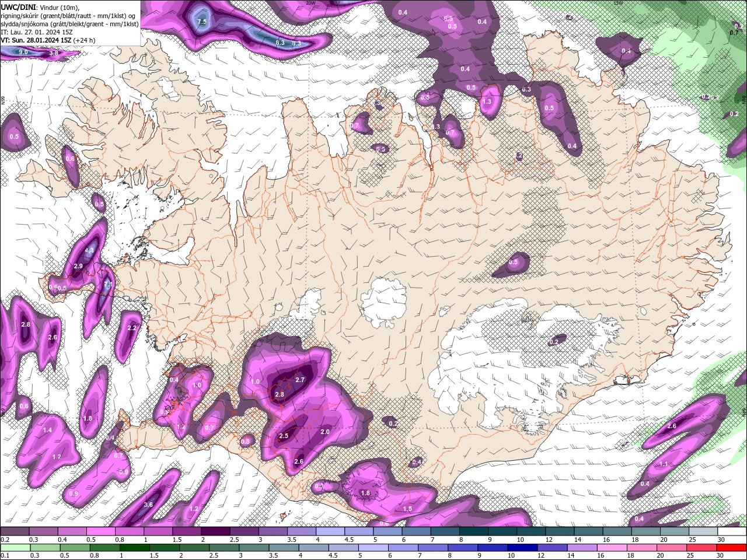Click the 20W longitude label
Viewport: 747px width, 560px height.
[x=311, y=3]
